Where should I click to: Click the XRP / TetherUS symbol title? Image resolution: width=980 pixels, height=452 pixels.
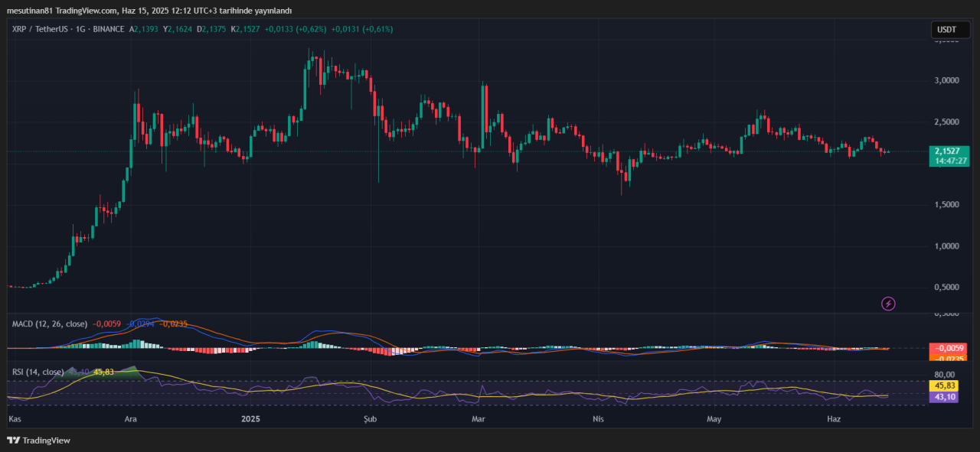tap(39, 29)
